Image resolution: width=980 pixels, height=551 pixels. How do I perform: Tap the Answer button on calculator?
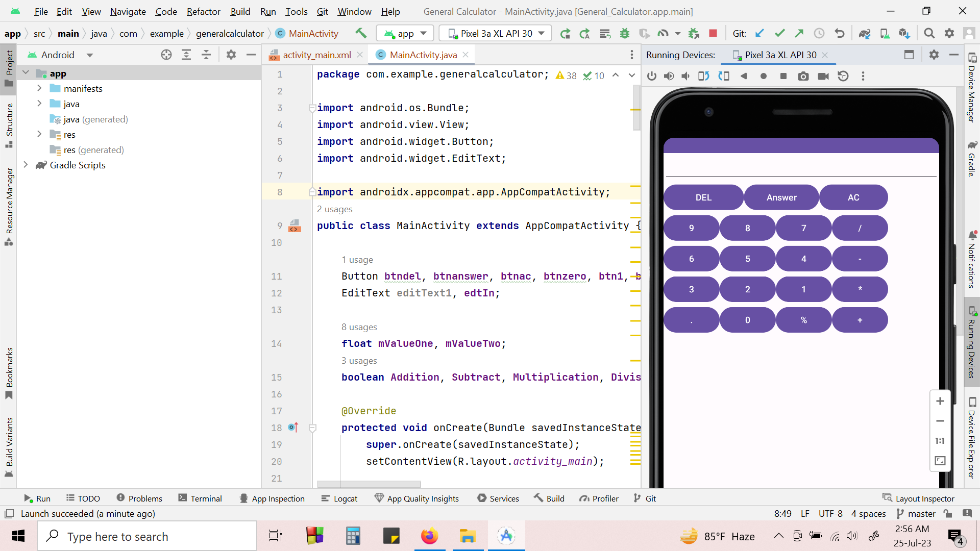tap(781, 197)
